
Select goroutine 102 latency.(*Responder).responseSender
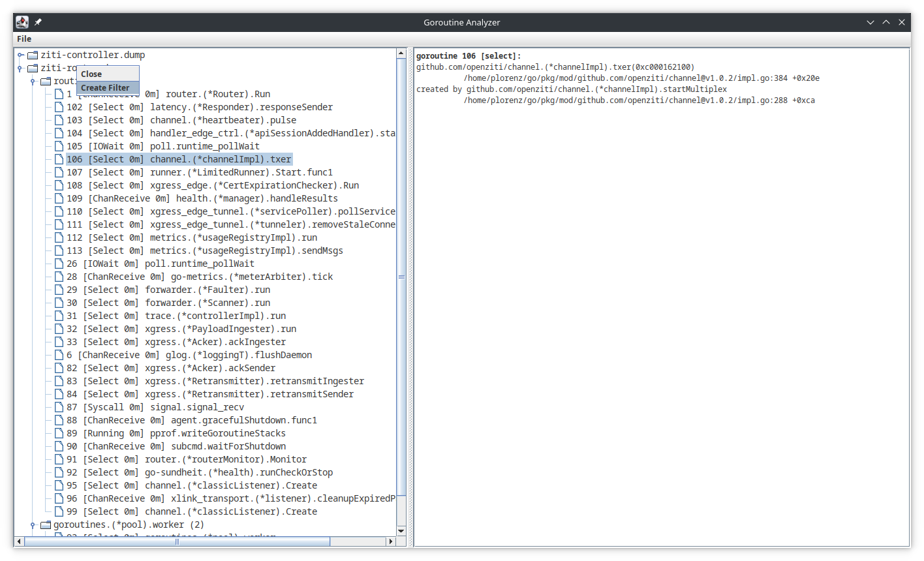point(200,107)
